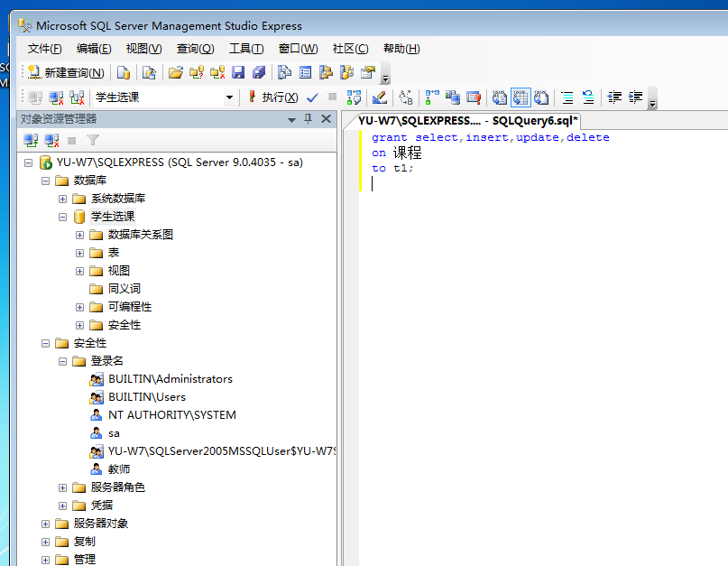Collapse the YU-W7\SQLEXPRESS server node
This screenshot has width=728, height=566.
(x=28, y=162)
